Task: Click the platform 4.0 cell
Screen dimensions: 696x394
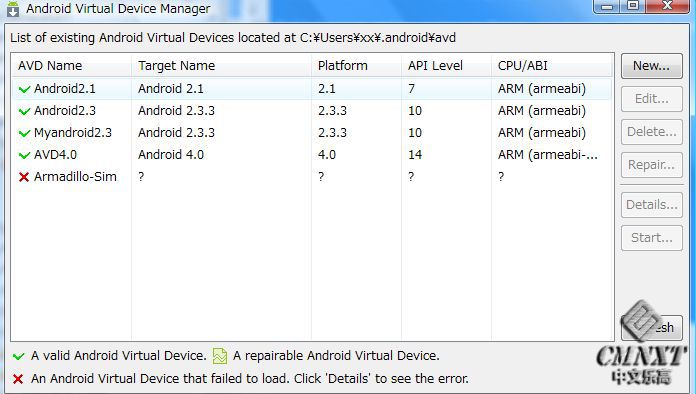Action: point(327,155)
